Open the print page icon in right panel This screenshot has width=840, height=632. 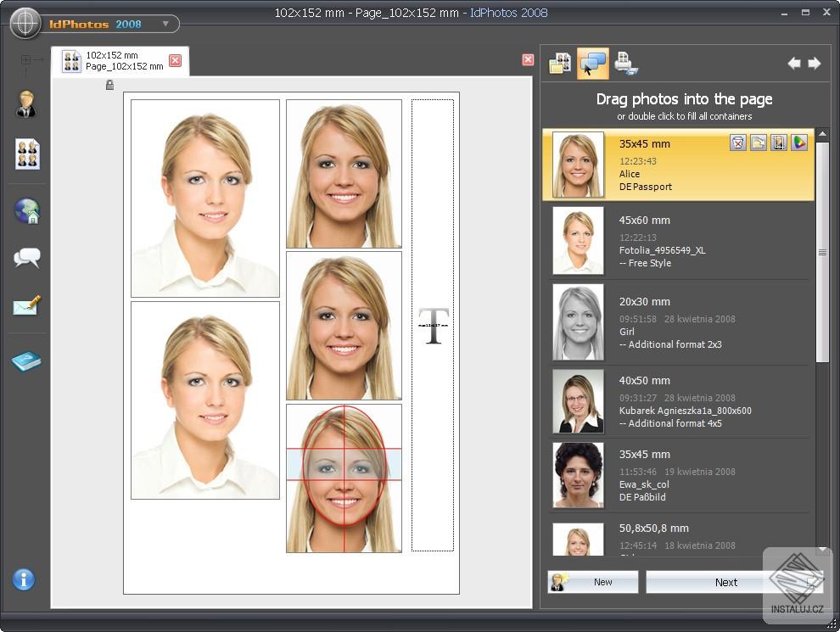(x=626, y=64)
